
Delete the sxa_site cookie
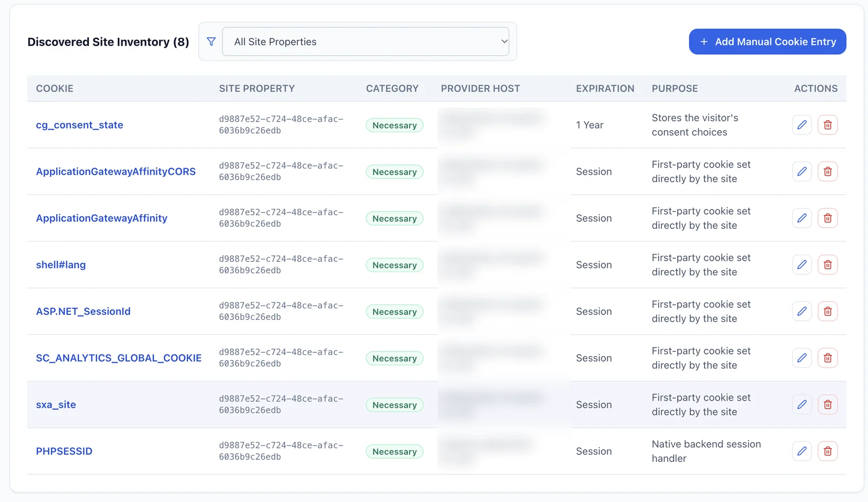click(828, 404)
